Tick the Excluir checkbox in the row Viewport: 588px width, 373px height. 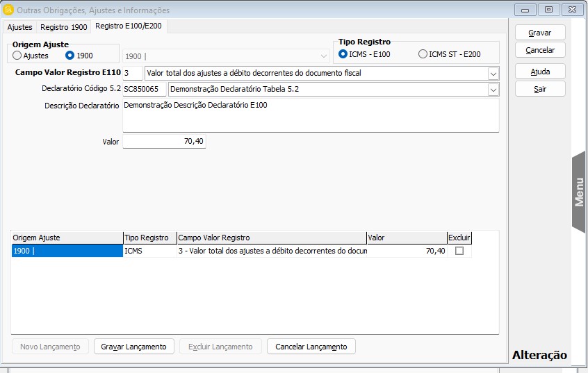tap(459, 251)
